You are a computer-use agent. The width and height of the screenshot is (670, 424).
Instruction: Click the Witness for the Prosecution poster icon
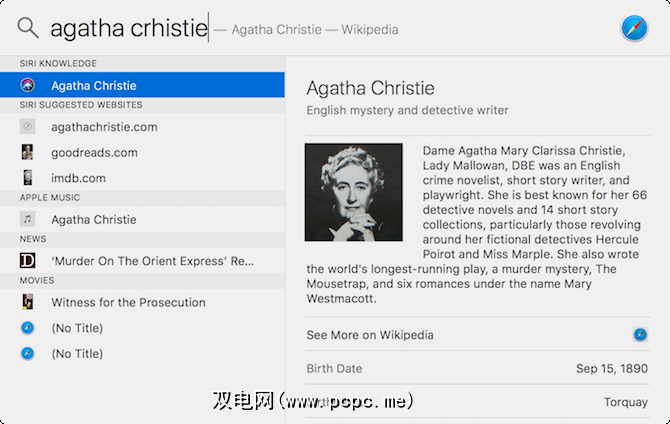point(28,302)
